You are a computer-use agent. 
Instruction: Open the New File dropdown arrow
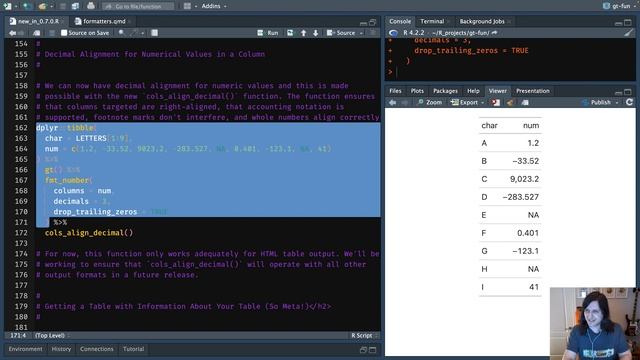click(x=16, y=7)
